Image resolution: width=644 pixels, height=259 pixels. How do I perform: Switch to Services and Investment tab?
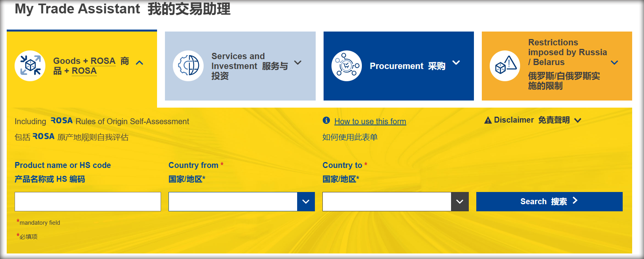(240, 66)
